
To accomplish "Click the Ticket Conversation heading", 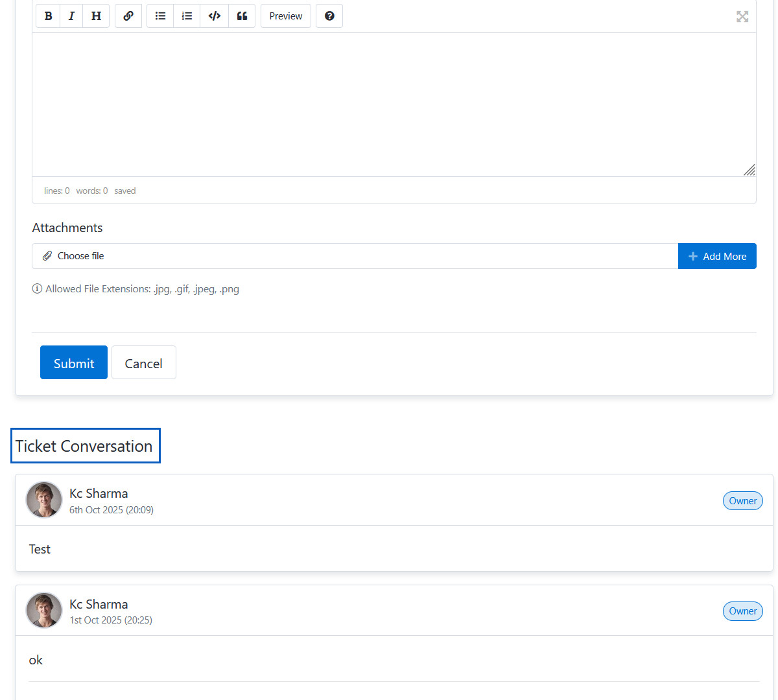I will pos(84,446).
